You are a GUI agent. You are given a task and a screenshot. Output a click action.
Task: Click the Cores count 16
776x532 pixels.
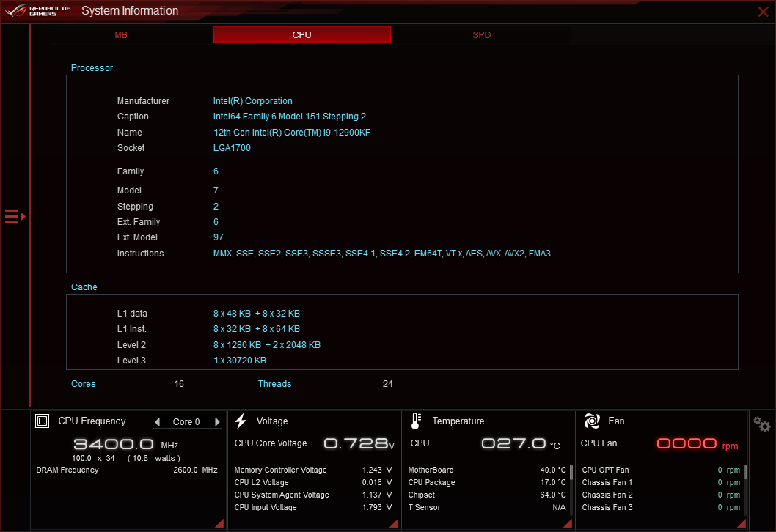(179, 384)
